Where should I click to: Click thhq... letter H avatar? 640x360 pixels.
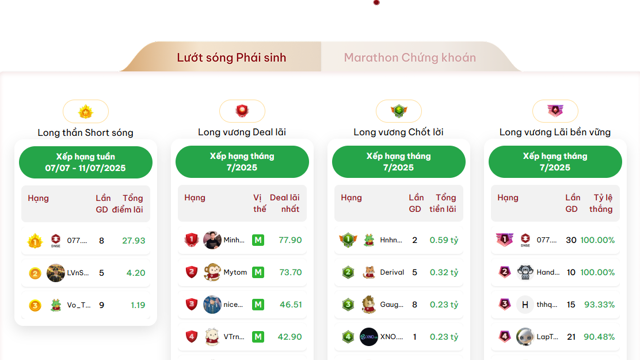point(525,304)
